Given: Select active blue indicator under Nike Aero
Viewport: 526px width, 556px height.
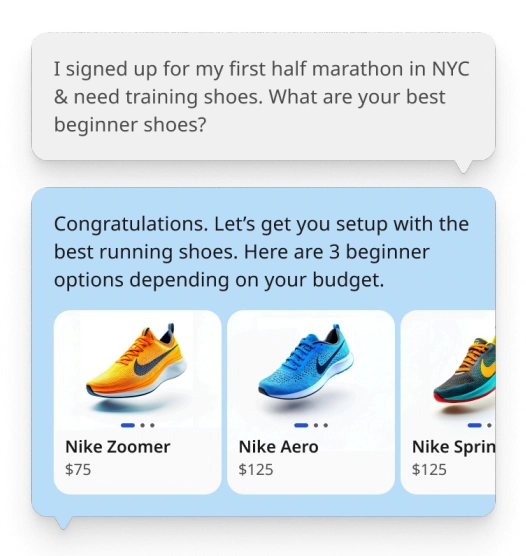Looking at the screenshot, I should [301, 425].
